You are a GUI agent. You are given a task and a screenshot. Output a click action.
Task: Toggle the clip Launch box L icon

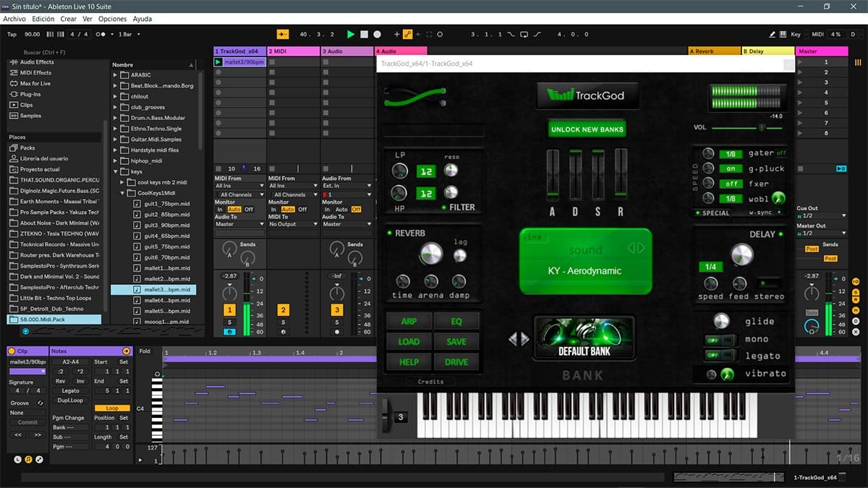point(18,459)
